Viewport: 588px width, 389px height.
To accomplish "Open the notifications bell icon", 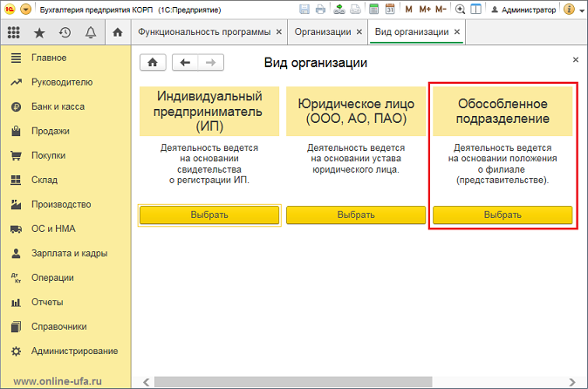I will (91, 32).
